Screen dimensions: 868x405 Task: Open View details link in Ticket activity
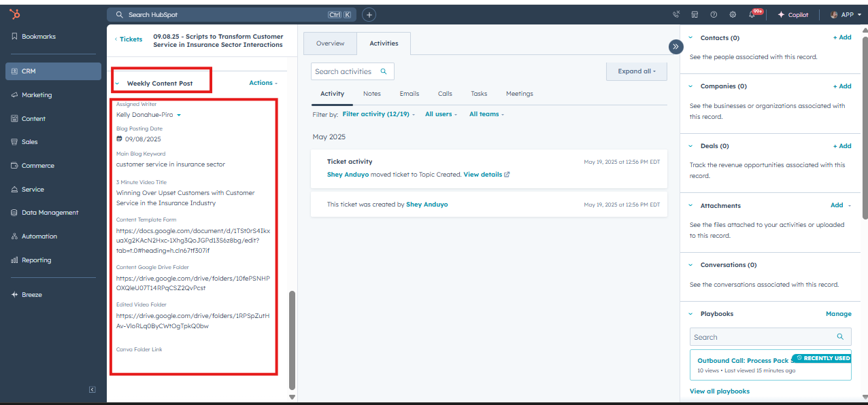pyautogui.click(x=486, y=175)
